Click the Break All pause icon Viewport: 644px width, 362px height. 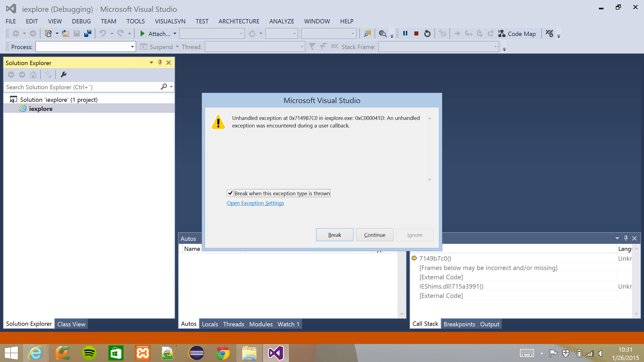click(405, 33)
